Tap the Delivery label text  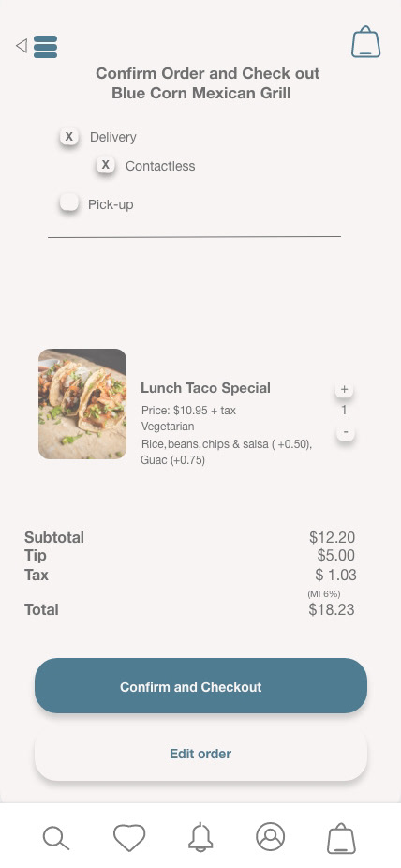click(112, 137)
